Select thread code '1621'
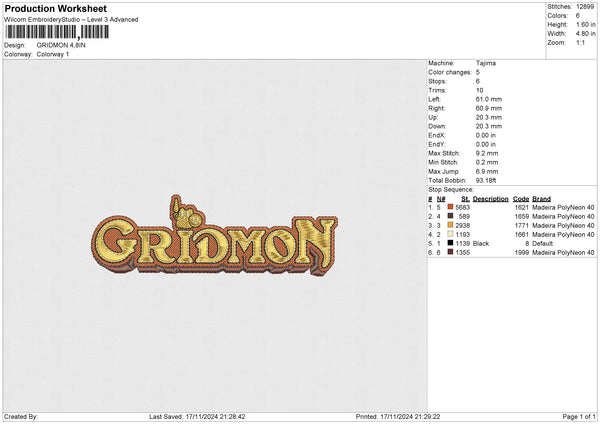 522,207
